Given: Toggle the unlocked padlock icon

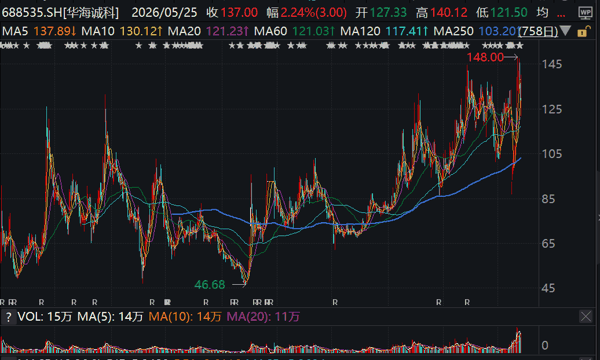Looking at the screenshot, I should (583, 31).
